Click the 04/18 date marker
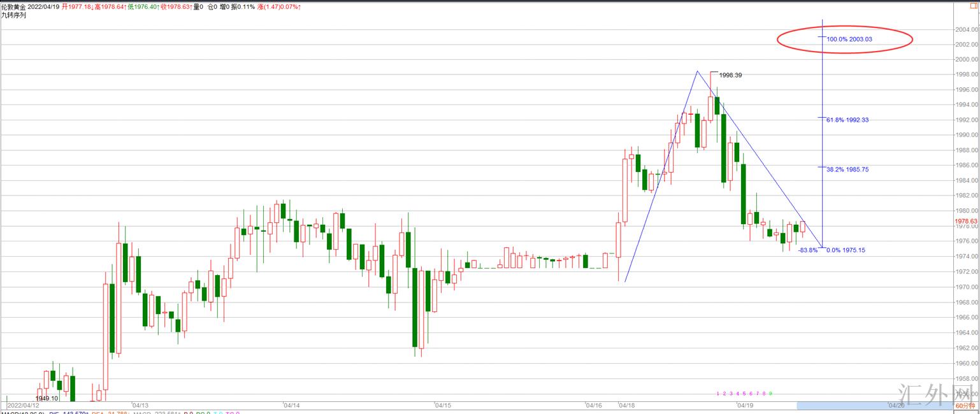 pos(627,405)
